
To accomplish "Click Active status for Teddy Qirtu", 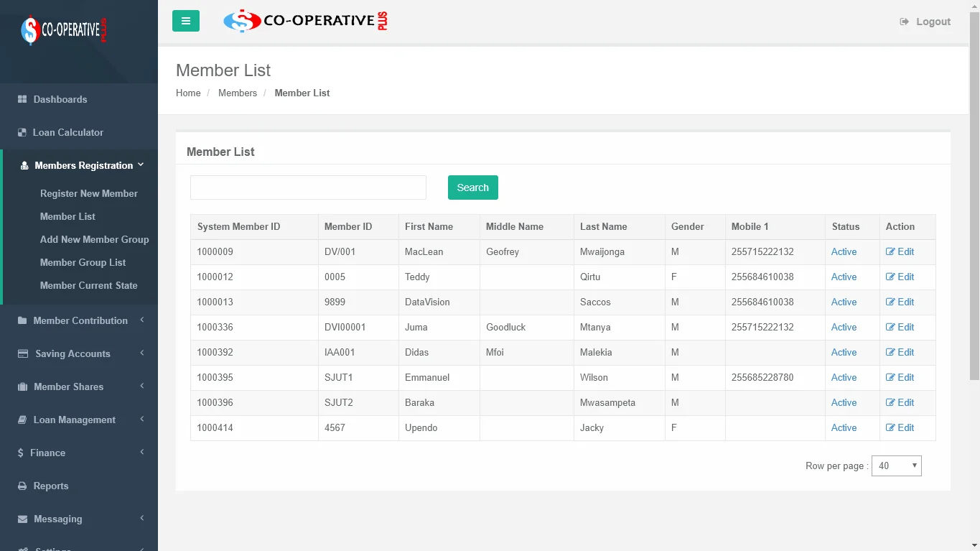I will click(844, 277).
